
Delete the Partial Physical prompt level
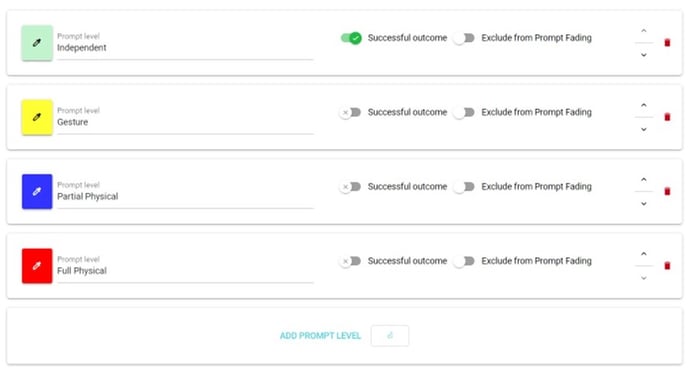[667, 191]
